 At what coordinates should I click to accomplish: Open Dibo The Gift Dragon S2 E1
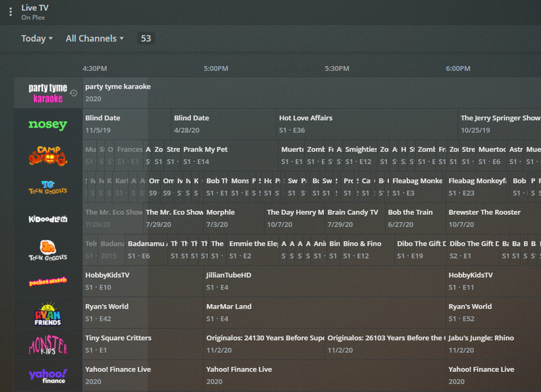click(x=473, y=249)
